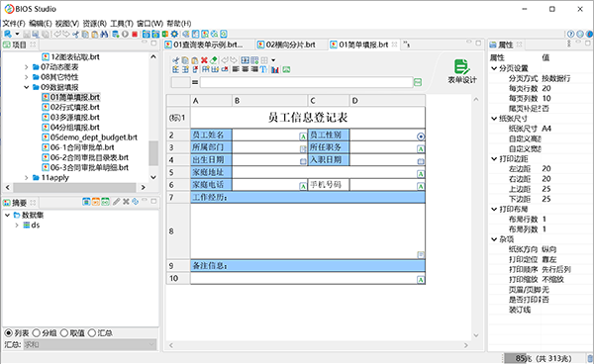Screen dimensions: 594x364
Task: Click the green image insert icon
Action: pyautogui.click(x=286, y=69)
